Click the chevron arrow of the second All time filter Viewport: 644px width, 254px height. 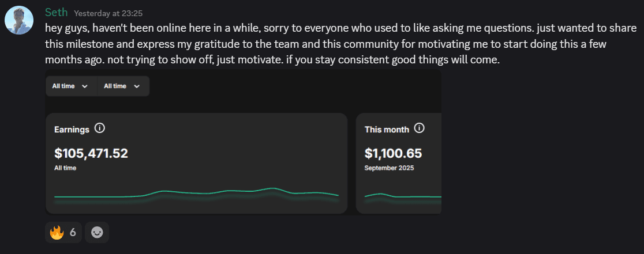point(137,86)
